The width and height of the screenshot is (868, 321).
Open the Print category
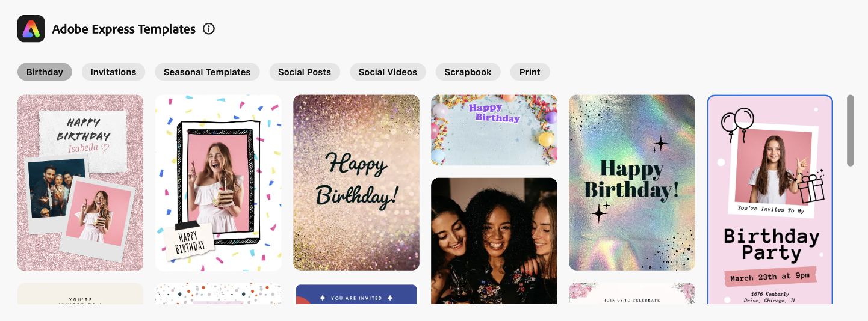[530, 72]
